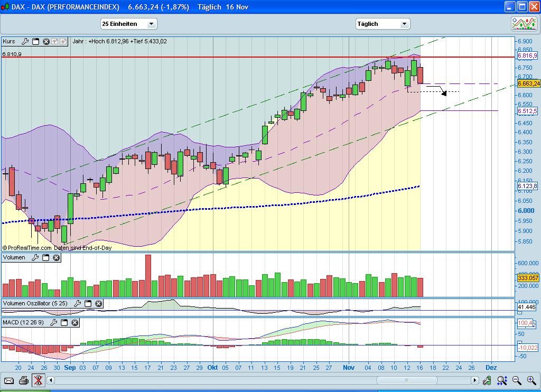Screen dimensions: 541x392
Task: Minimize the DAX chart window
Action: coord(510,6)
